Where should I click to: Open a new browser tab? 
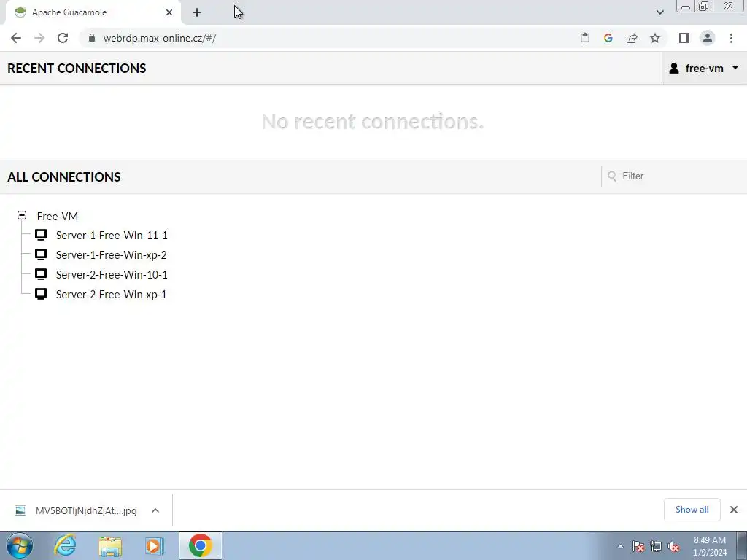[197, 12]
